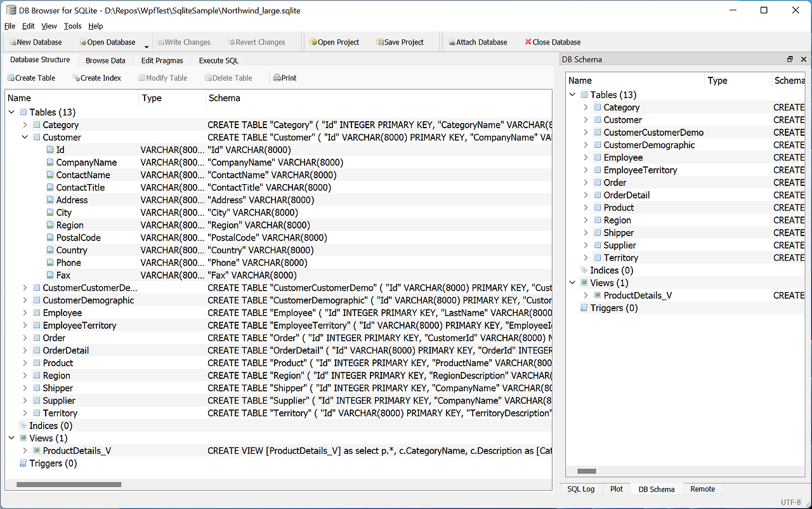Create a new database

35,42
